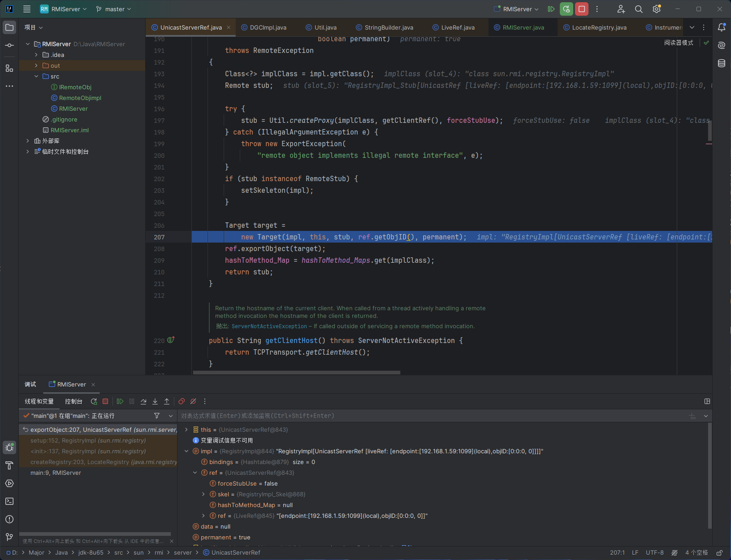The width and height of the screenshot is (731, 560).
Task: View breakpoints list
Action: coord(182,401)
